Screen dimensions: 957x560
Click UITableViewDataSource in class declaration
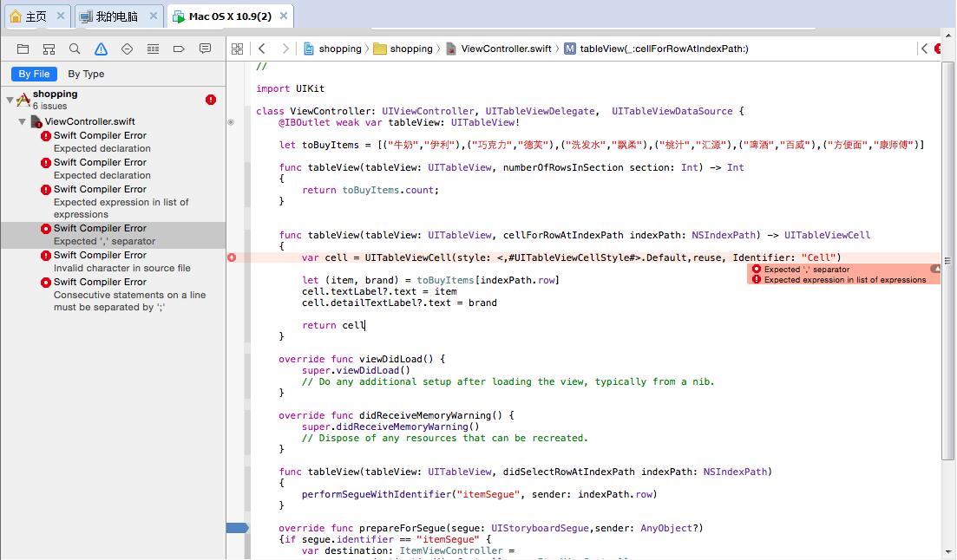672,112
